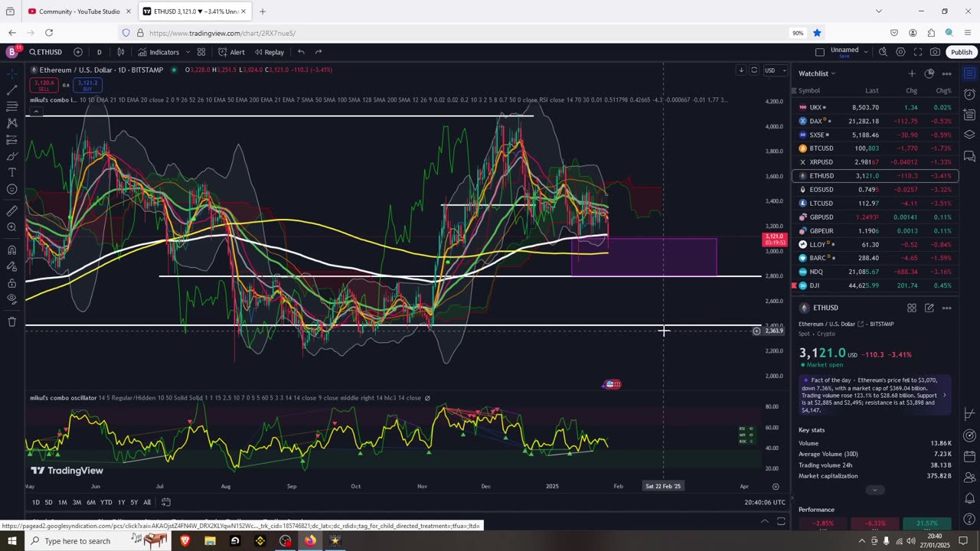Open watchlist advanced view icon
This screenshot has height=551, width=980.
[929, 73]
